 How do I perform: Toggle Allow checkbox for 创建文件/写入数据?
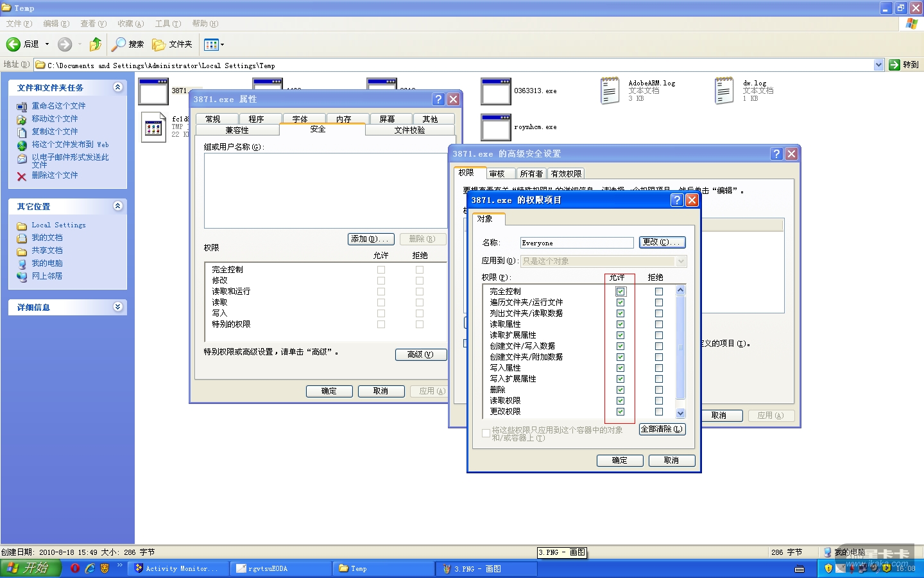click(620, 346)
